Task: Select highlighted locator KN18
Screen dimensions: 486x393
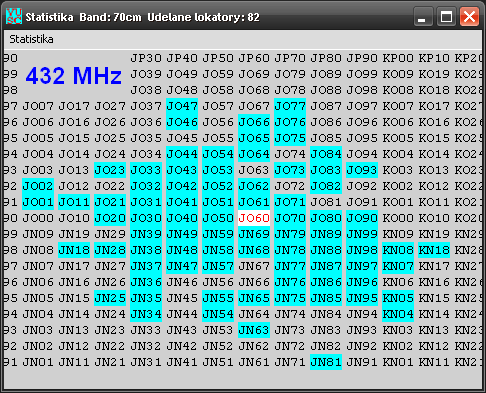Action: pos(434,250)
